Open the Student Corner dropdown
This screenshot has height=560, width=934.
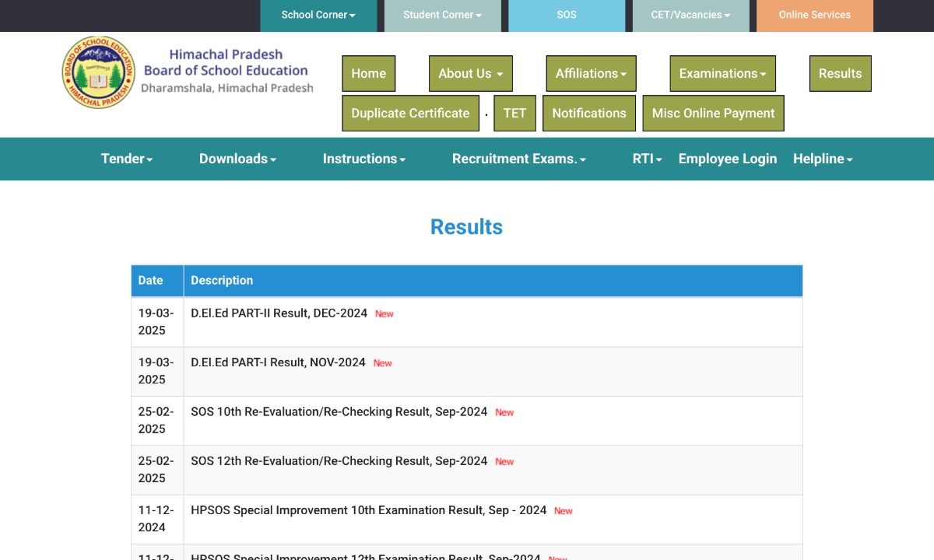tap(442, 16)
